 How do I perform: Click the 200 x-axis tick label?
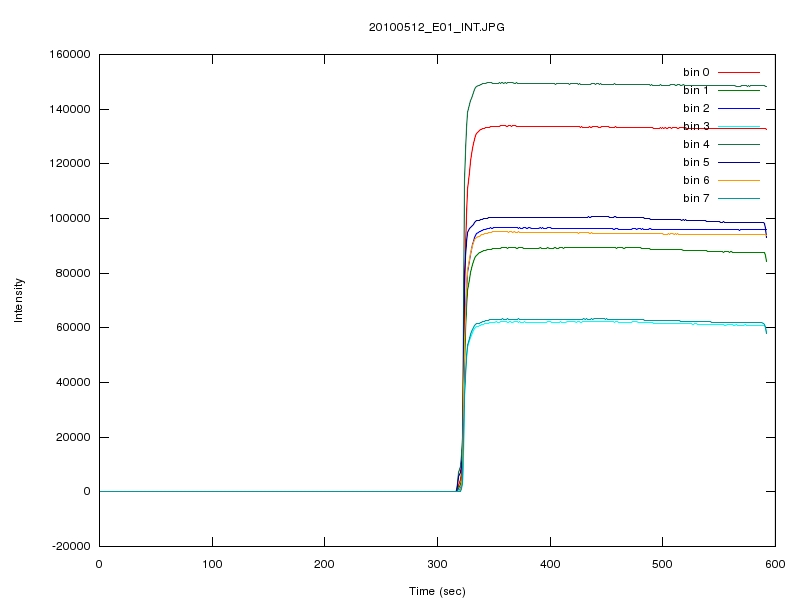tap(324, 564)
